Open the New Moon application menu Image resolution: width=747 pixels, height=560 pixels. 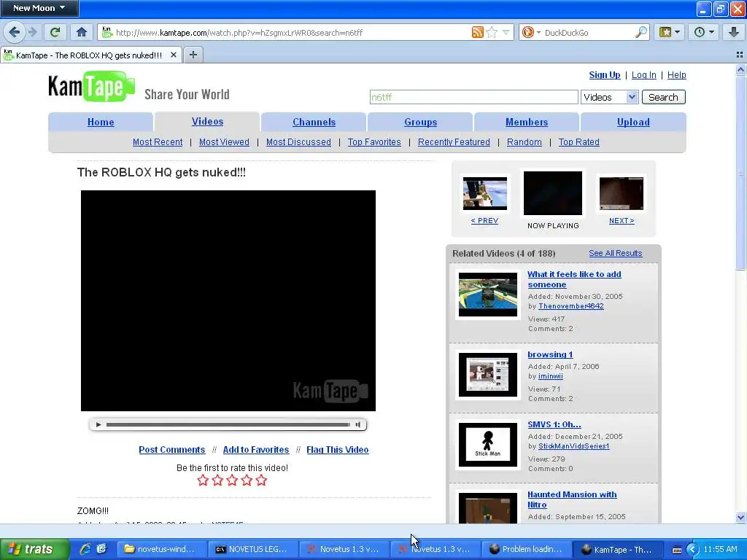[39, 8]
